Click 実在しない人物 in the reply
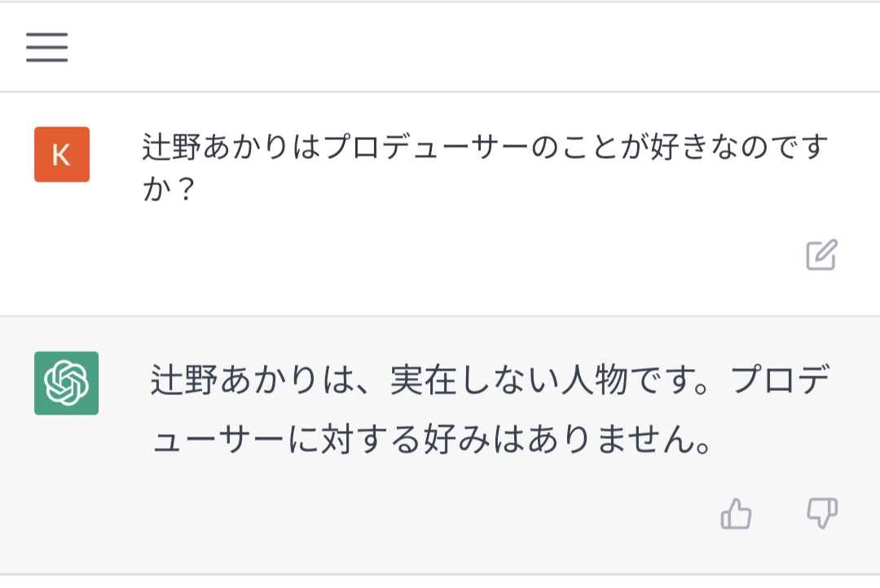The height and width of the screenshot is (588, 880). (x=508, y=380)
